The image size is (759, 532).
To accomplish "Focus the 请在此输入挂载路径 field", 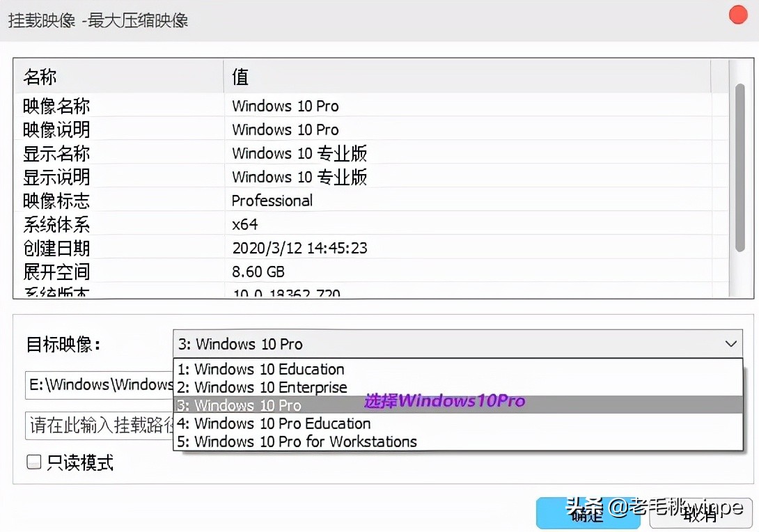I will point(100,425).
